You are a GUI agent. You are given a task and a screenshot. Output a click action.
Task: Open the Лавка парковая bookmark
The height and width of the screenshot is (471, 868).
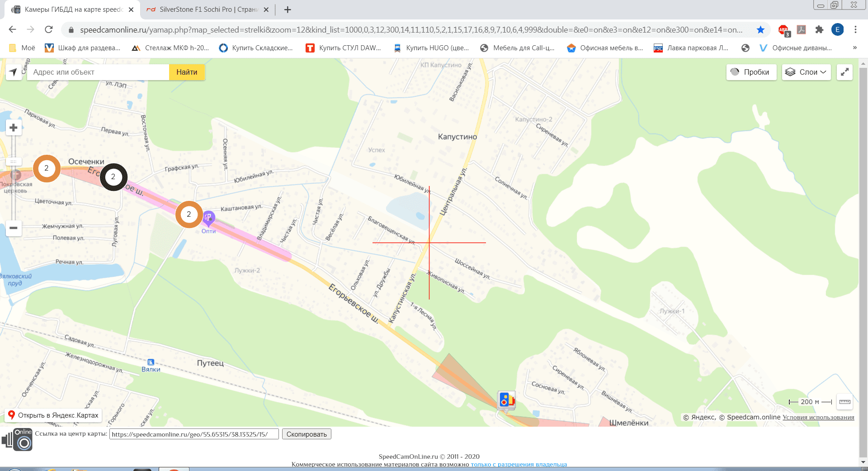pyautogui.click(x=691, y=48)
